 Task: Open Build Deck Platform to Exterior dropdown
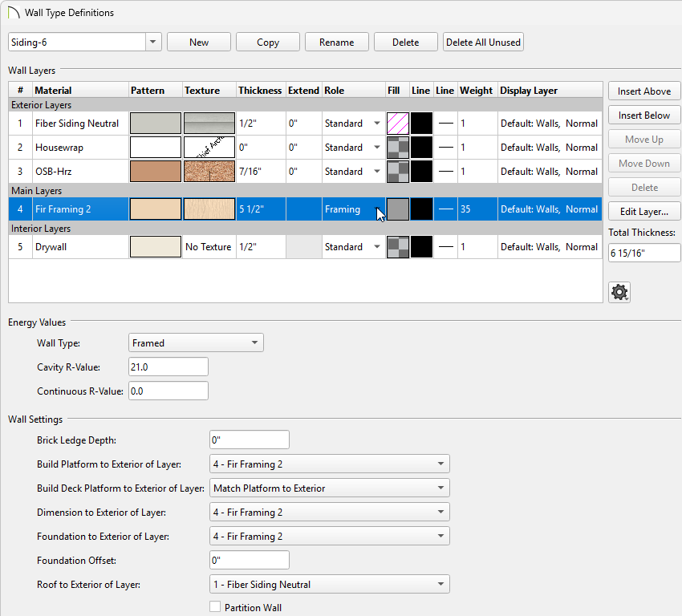coord(329,488)
